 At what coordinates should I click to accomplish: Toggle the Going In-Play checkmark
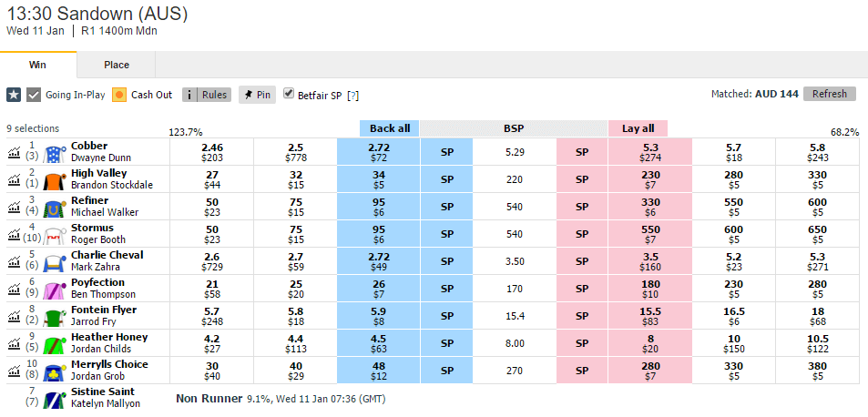coord(34,95)
